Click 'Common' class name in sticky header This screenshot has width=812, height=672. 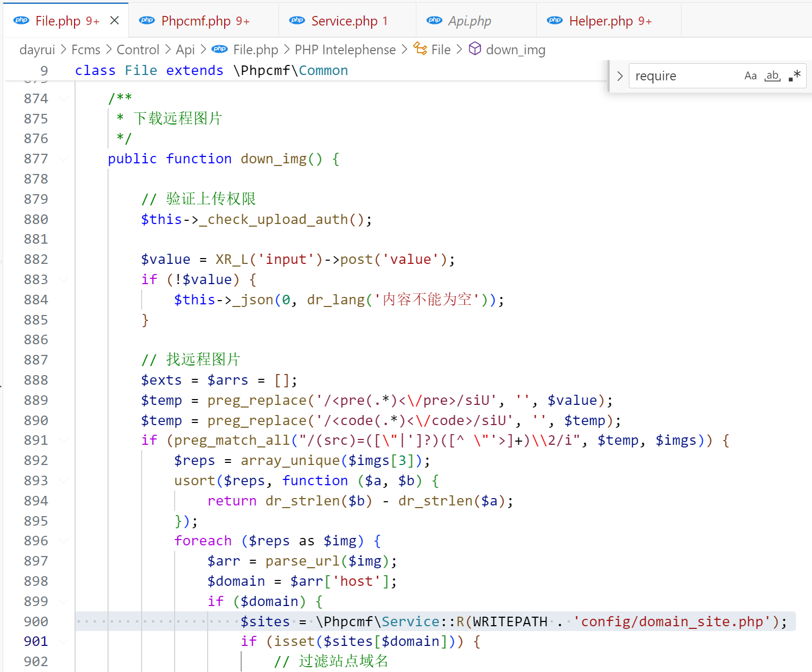323,70
